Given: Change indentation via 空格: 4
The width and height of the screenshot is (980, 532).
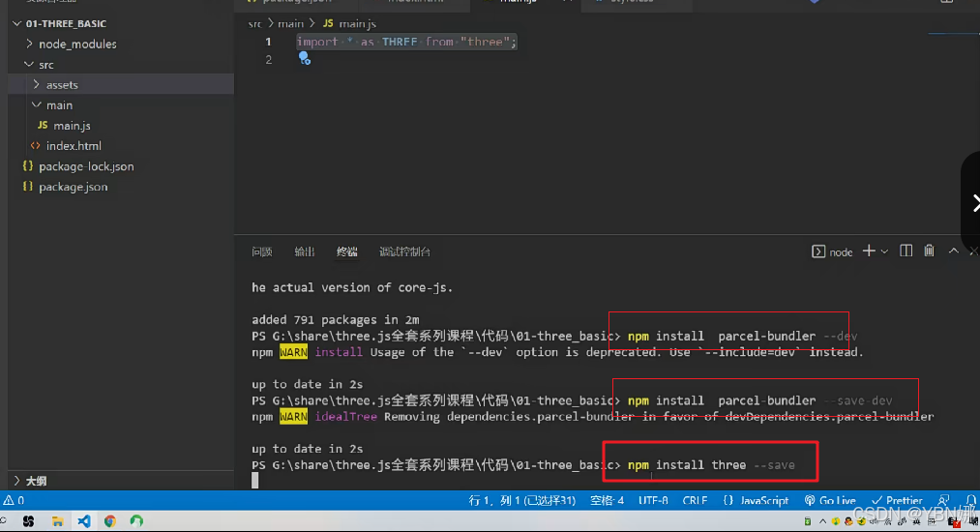Looking at the screenshot, I should point(607,501).
